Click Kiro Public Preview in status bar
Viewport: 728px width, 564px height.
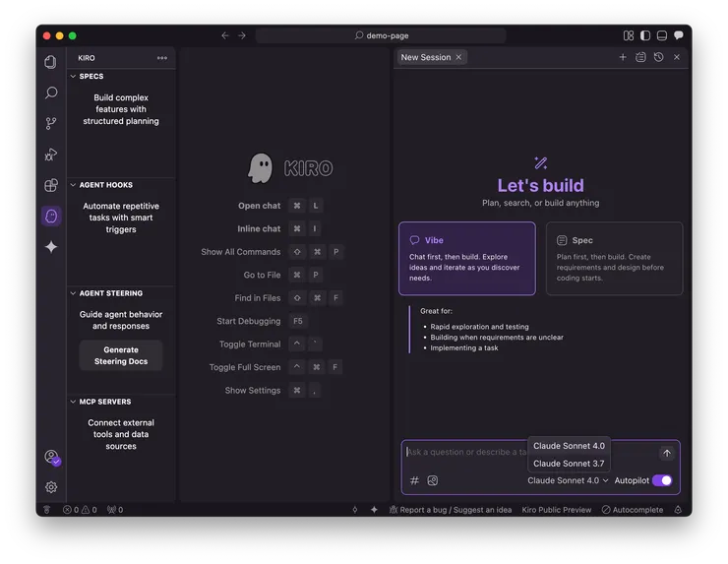tap(556, 510)
